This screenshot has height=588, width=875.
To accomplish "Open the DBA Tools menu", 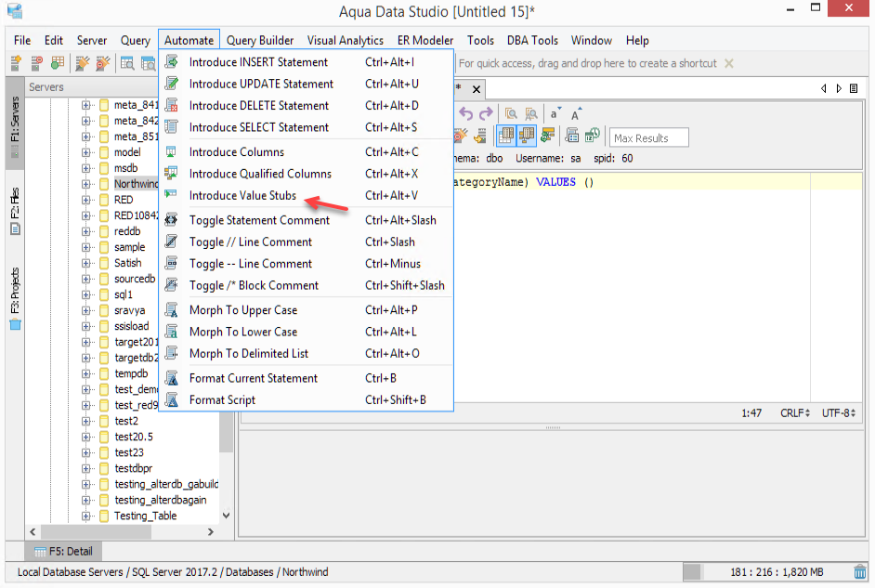I will point(532,40).
